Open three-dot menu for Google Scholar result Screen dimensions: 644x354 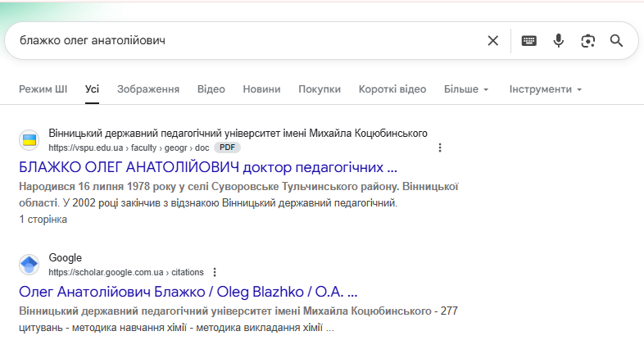point(215,272)
